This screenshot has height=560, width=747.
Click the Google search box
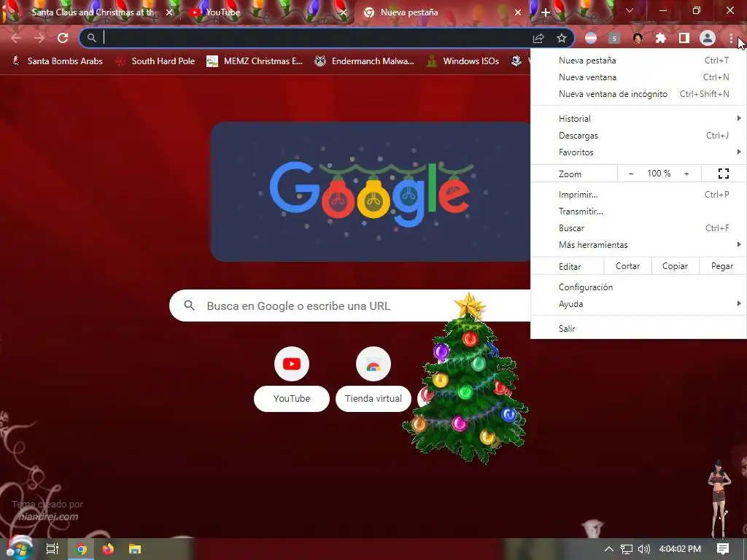(350, 306)
